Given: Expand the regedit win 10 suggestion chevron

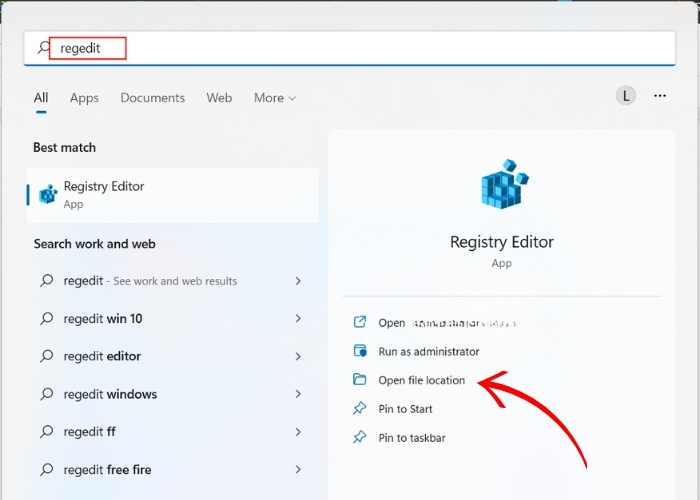Looking at the screenshot, I should [298, 319].
